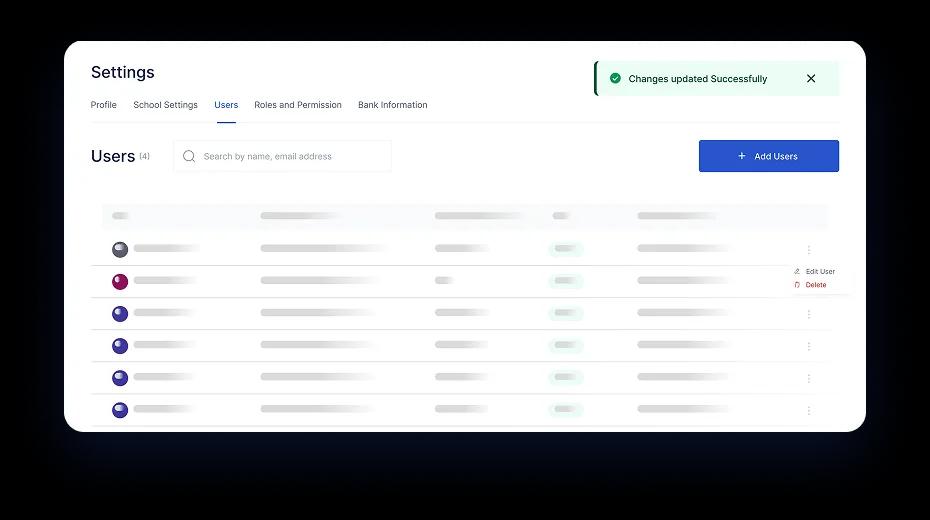Close the success notification with X icon

[811, 79]
